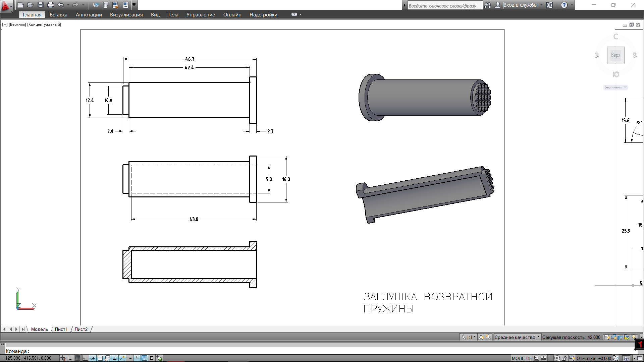Click the workspace switching gear icon

(557, 358)
